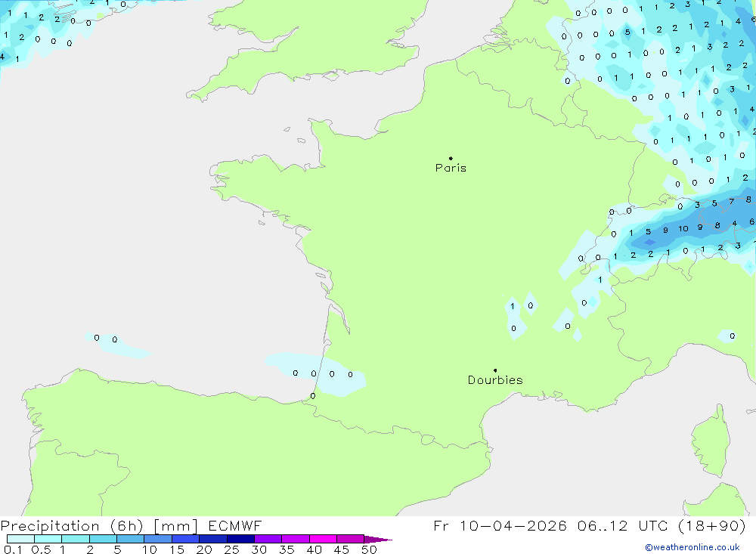Click the Paris city marker dot

click(x=451, y=158)
